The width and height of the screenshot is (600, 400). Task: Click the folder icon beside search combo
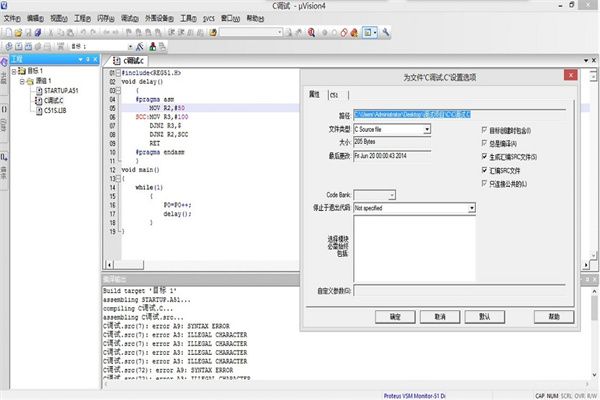tap(213, 33)
